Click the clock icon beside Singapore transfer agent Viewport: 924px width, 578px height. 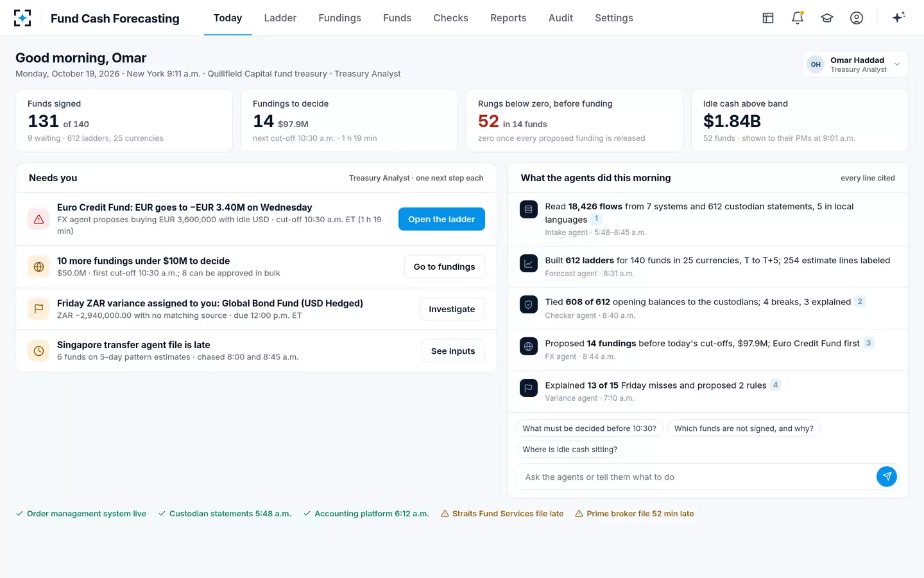(x=38, y=351)
